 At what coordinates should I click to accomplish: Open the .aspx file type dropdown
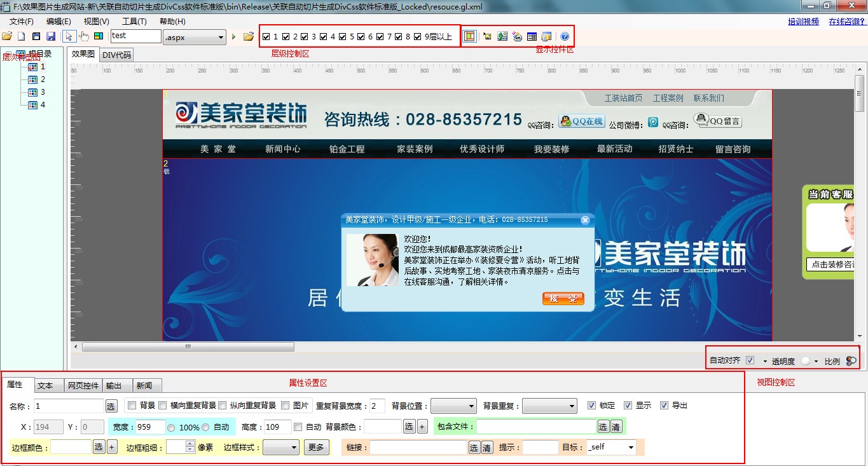pos(195,38)
